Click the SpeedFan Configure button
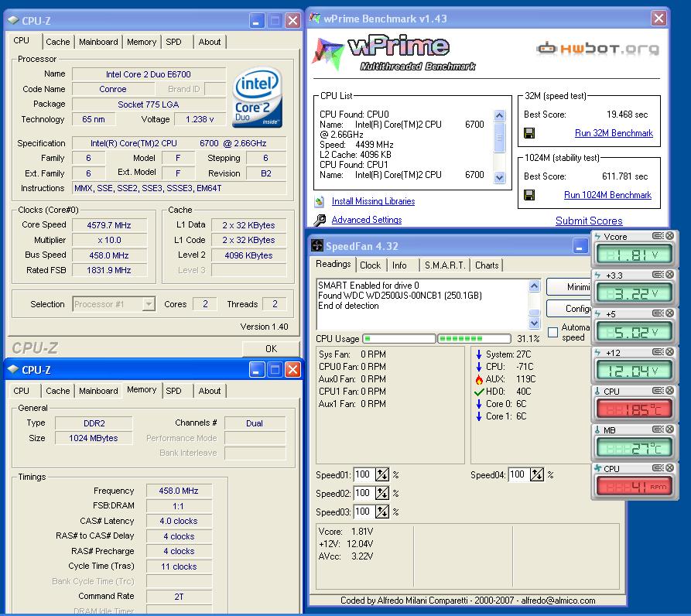The height and width of the screenshot is (616, 691). (569, 309)
